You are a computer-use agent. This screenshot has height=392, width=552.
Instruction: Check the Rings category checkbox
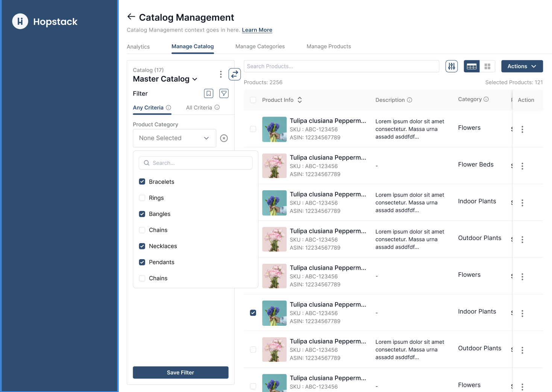pyautogui.click(x=142, y=198)
